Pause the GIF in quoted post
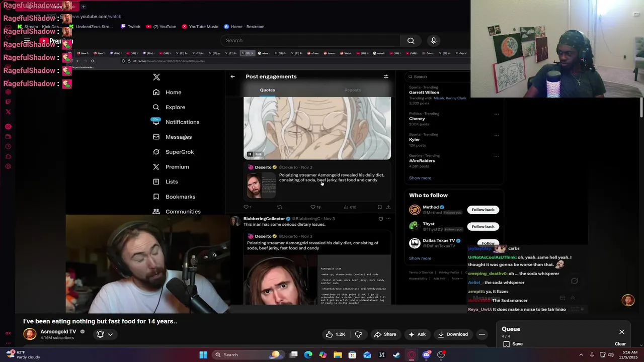The image size is (644, 362). click(x=250, y=154)
